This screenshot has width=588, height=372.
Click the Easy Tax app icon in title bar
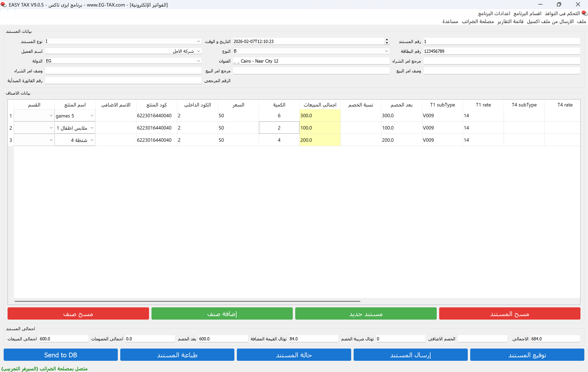(x=3, y=5)
